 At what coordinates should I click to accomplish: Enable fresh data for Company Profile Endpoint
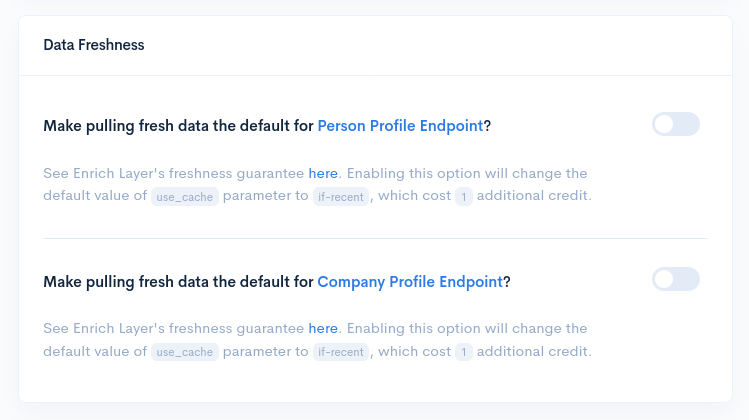[x=675, y=279]
